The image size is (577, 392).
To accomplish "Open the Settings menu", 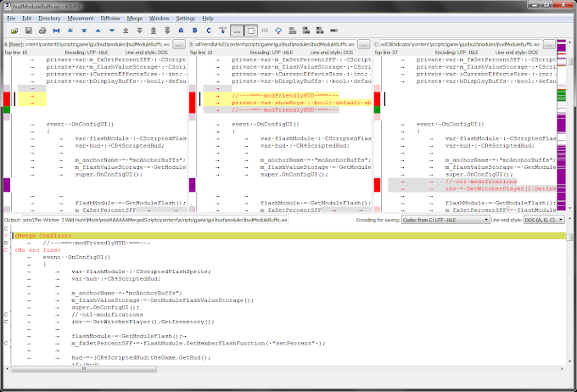I will pos(186,19).
